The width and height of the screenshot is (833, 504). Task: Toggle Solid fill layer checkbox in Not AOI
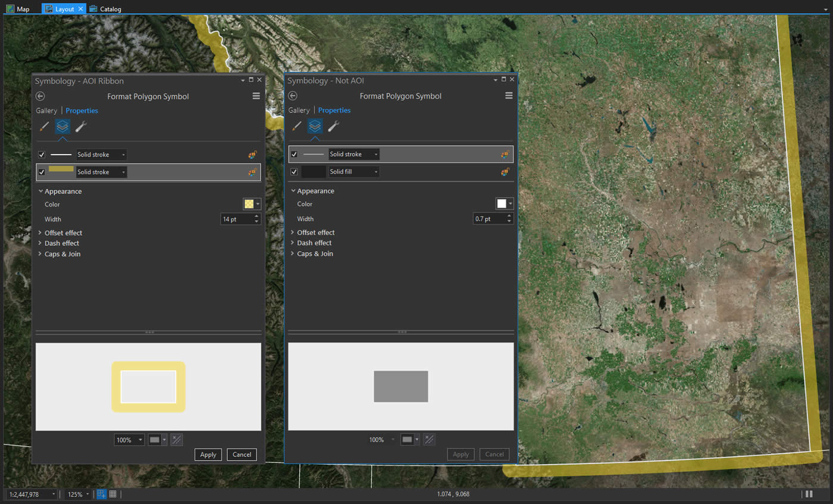coord(294,172)
